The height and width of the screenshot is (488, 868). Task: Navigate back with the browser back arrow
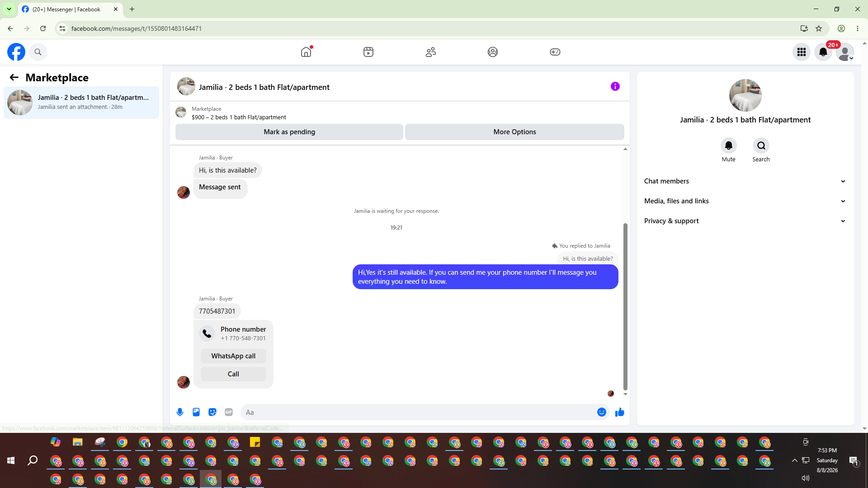click(10, 28)
